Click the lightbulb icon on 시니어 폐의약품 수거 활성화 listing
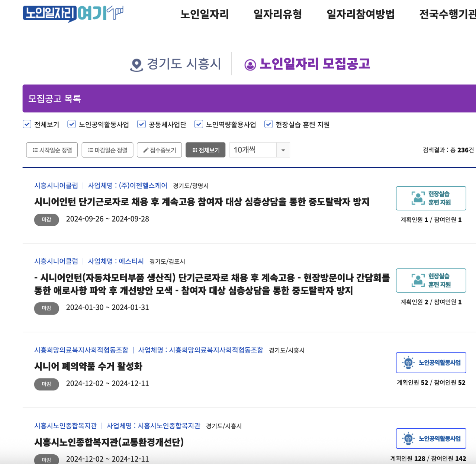The image size is (476, 464). tap(408, 362)
